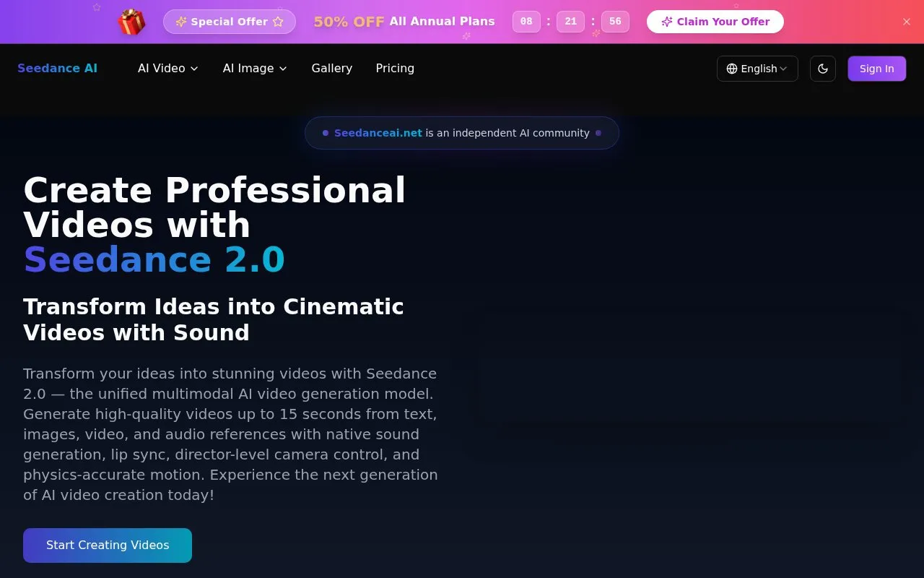Click the red gift box icon
Viewport: 924px width, 578px height.
131,22
